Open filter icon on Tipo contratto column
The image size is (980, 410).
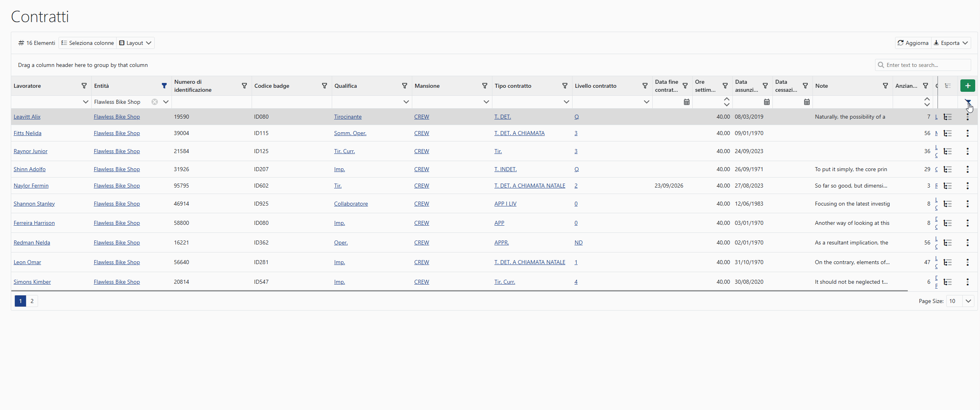tap(565, 86)
